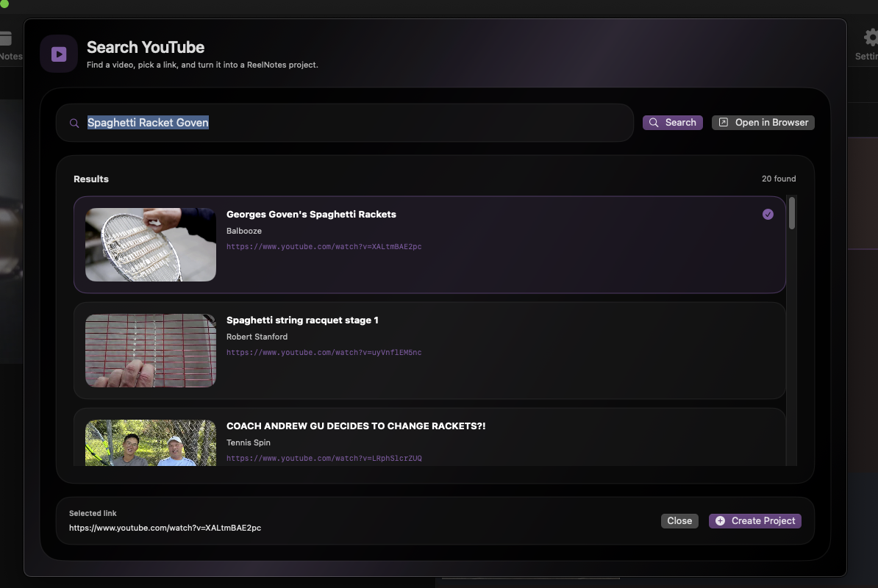The width and height of the screenshot is (878, 588).
Task: Click Robert Stanford's video URL link
Action: (324, 352)
